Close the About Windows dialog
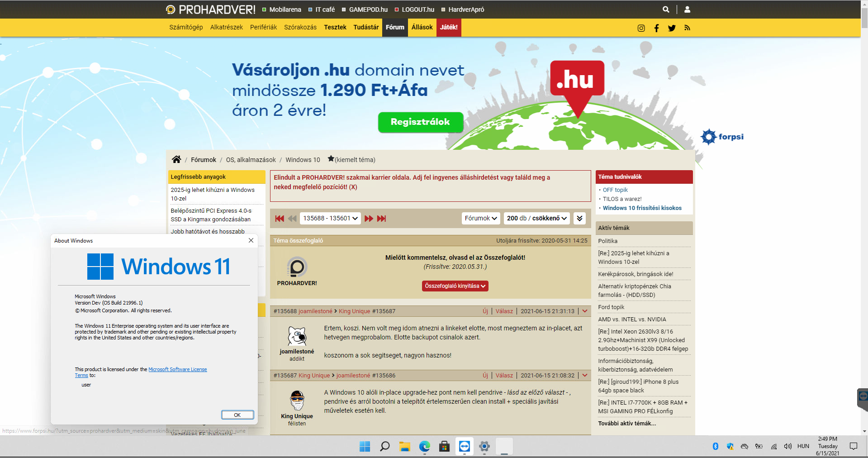Image resolution: width=868 pixels, height=458 pixels. (x=251, y=240)
